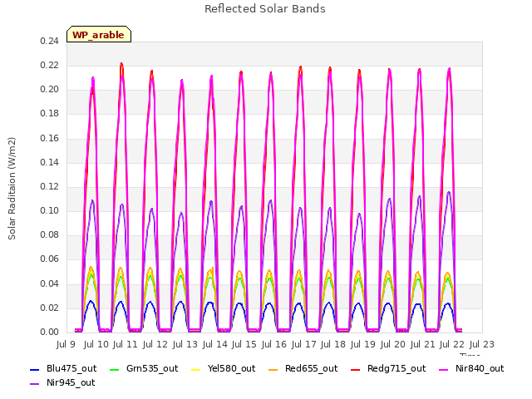Viewport: 532px width, 399px height.
Task: Click the Jul 18 x-axis tick label
Action: point(333,344)
